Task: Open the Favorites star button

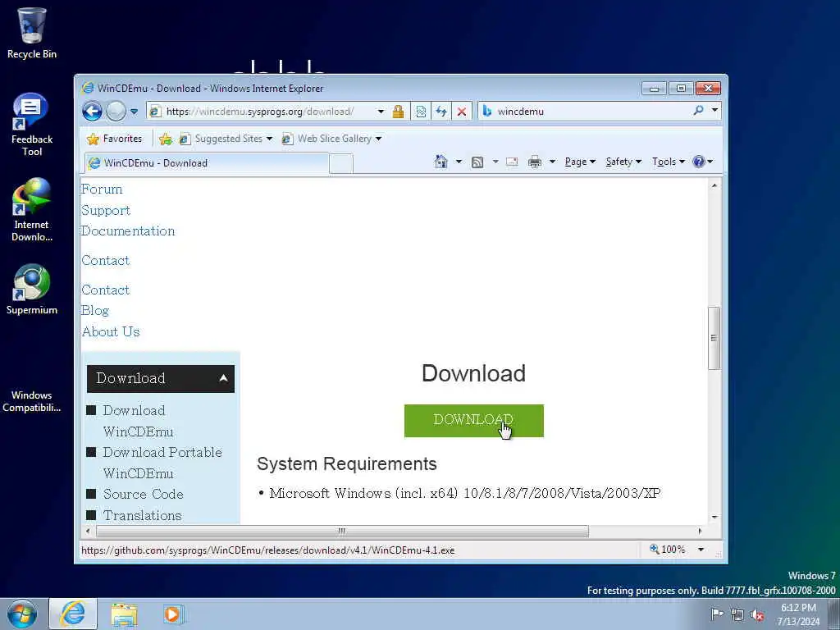Action: 115,139
